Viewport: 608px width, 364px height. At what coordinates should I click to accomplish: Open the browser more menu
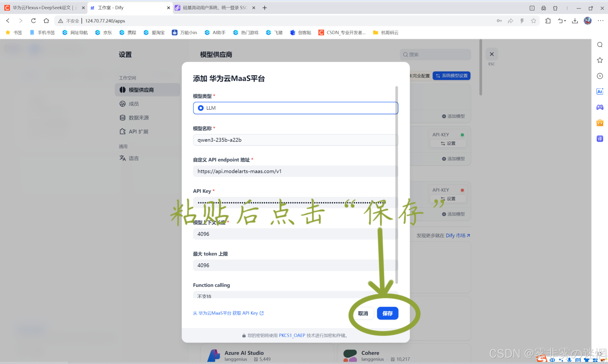click(600, 21)
